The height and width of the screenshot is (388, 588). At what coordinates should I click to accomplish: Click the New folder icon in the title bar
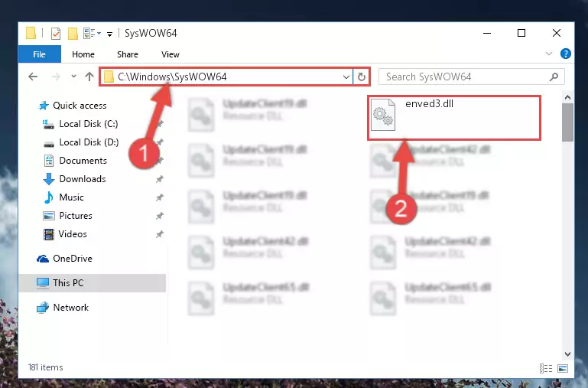73,34
